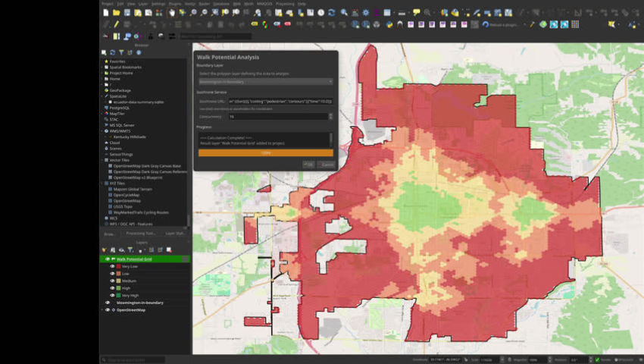644x364 pixels.
Task: Click the Toggle Editing pencil icon
Action: (116, 24)
